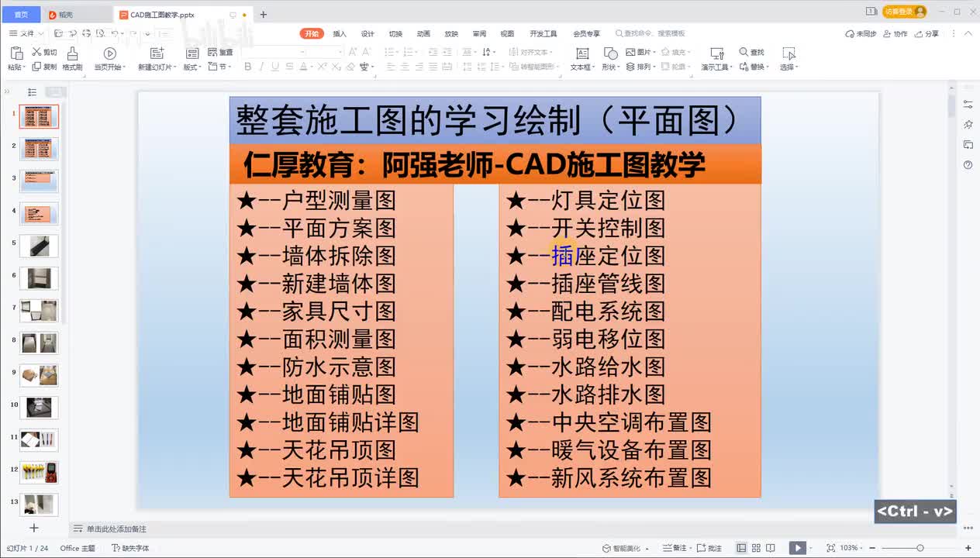Click the Not Synced (未同步) cloud button
Viewport: 980px width, 558px height.
861,33
